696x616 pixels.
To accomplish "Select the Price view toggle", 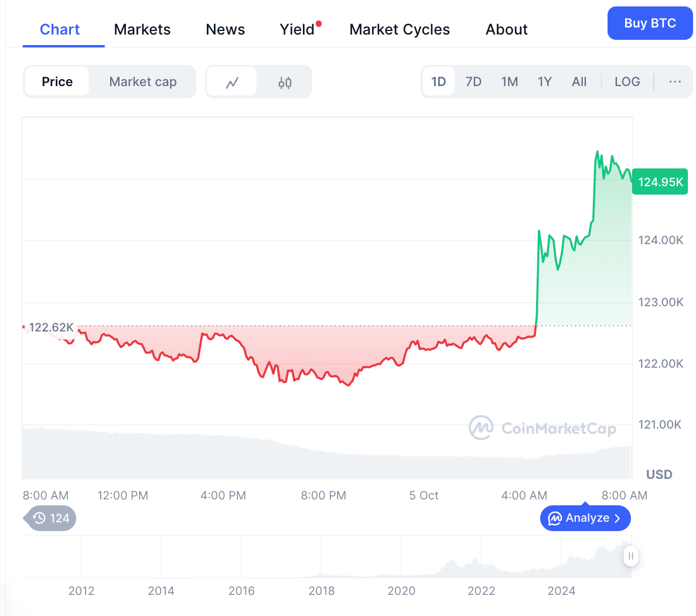I will (57, 82).
